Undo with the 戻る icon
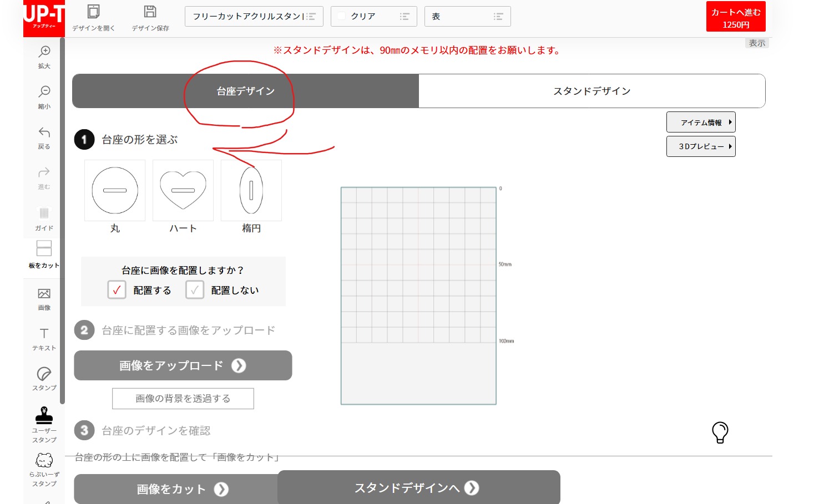 (43, 137)
